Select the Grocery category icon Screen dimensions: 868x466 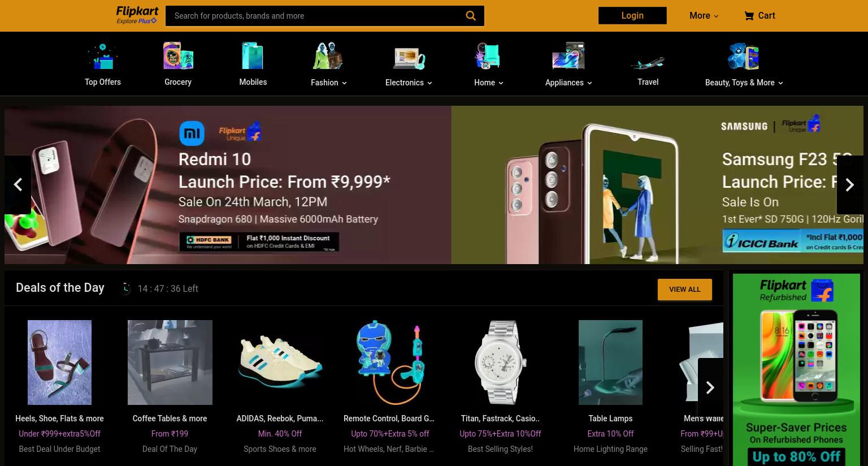pyautogui.click(x=178, y=56)
